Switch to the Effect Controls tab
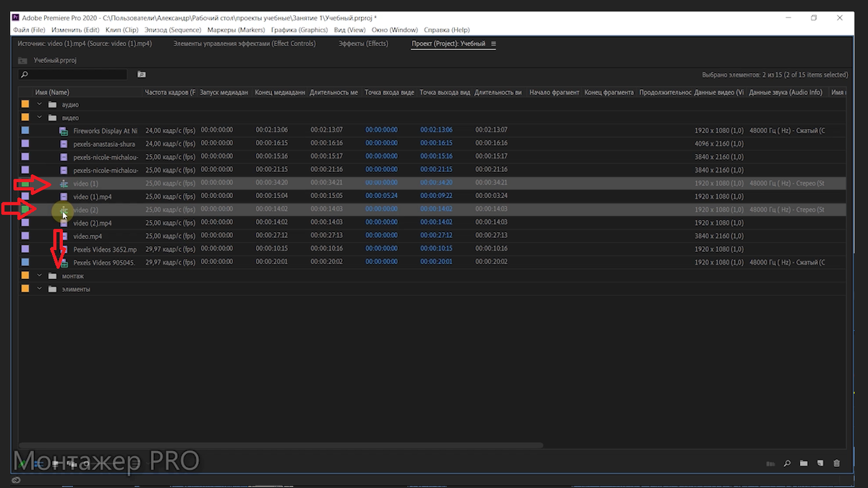The width and height of the screenshot is (868, 488). point(244,44)
